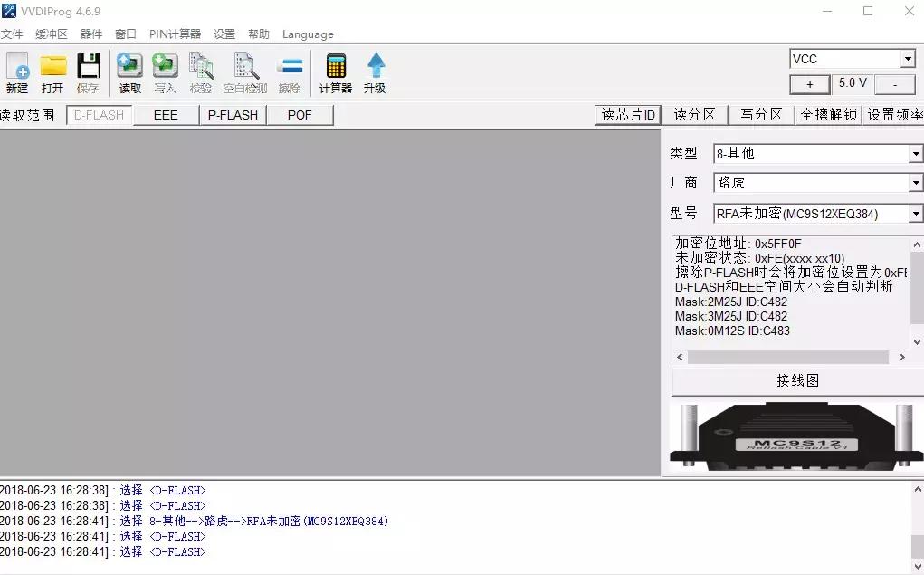Viewport: 924px width, 575px height.
Task: Expand the 厂商 dropdown showing 路虎
Action: pos(915,183)
